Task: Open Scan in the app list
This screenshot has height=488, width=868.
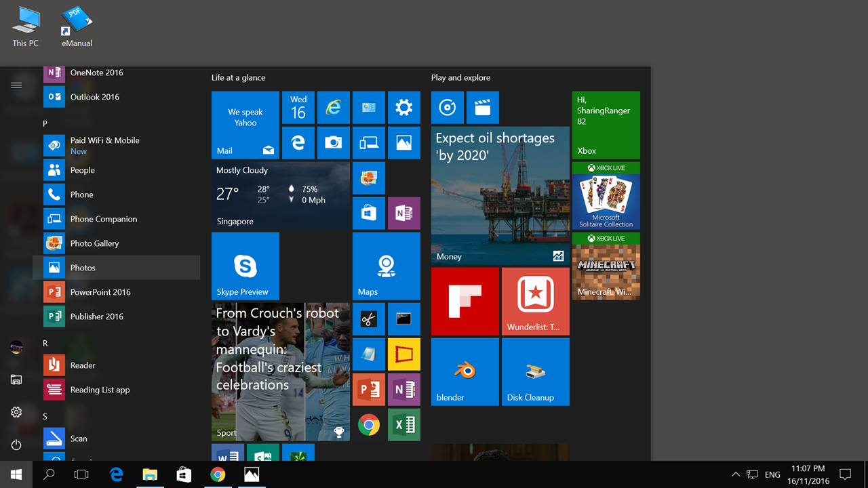Action: tap(117, 439)
